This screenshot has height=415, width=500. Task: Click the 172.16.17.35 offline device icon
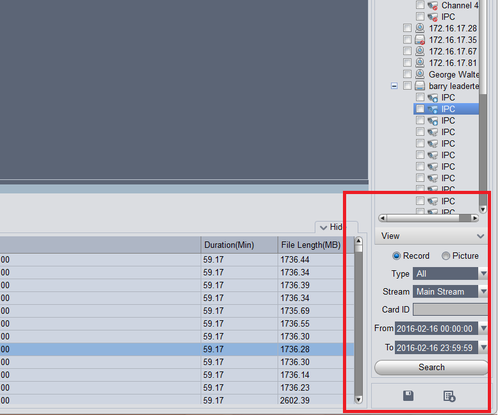click(x=420, y=40)
